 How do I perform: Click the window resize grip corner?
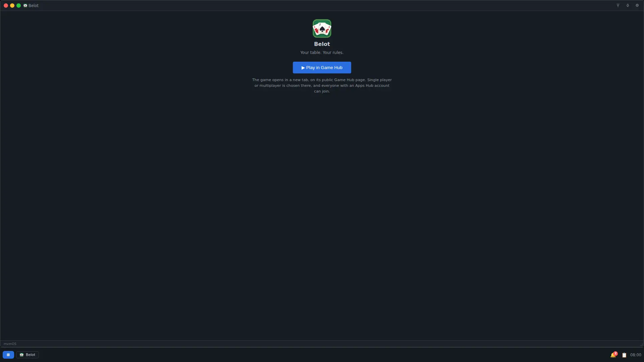click(641, 345)
